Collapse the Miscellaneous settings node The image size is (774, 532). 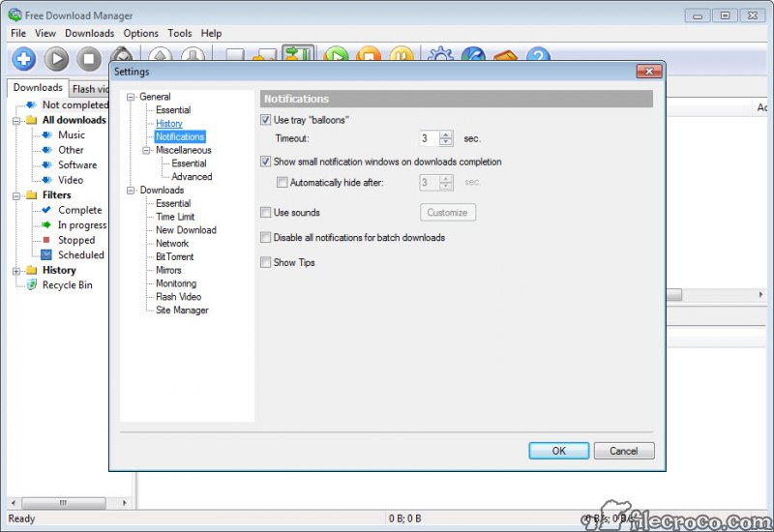[147, 151]
